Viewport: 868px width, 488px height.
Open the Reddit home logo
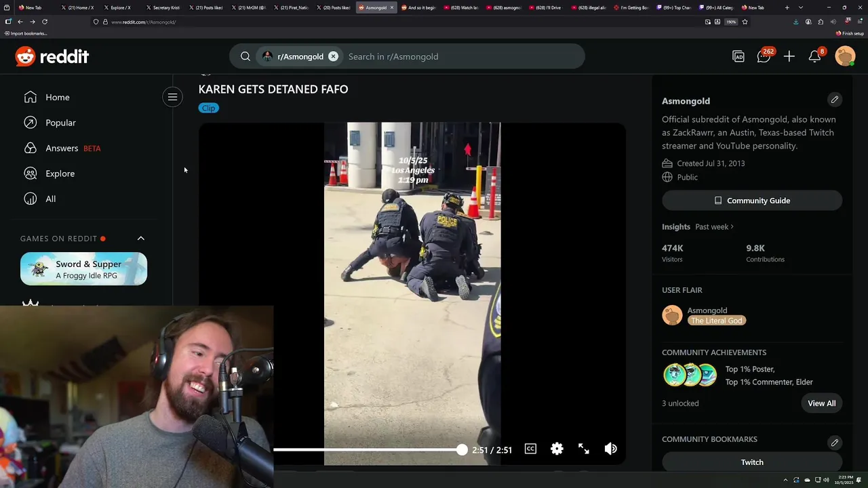click(x=52, y=56)
